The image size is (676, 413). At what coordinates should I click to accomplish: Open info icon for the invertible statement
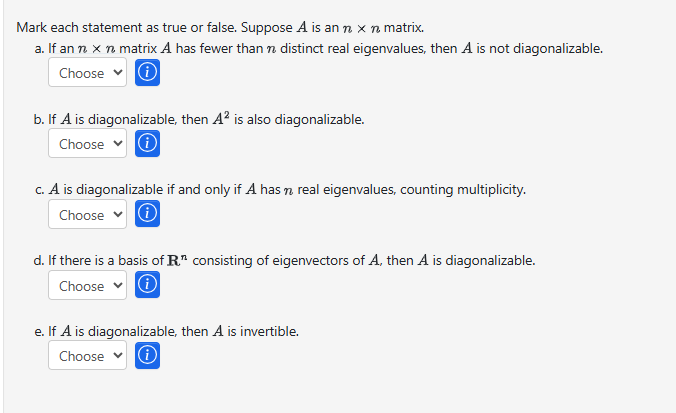coord(147,356)
